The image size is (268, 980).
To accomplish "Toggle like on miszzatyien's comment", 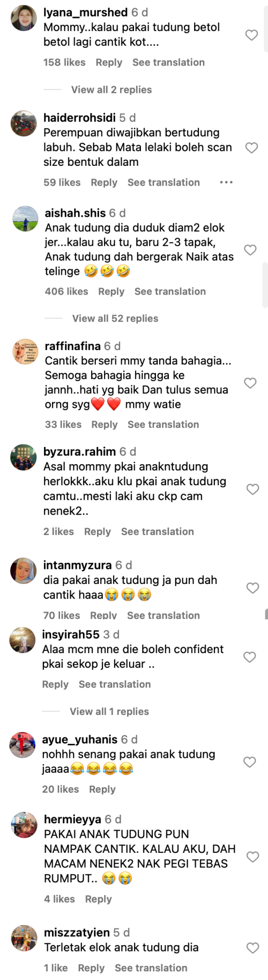I will pyautogui.click(x=252, y=948).
